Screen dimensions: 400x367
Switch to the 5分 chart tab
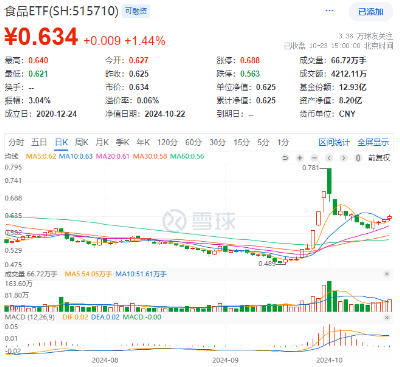coord(263,143)
